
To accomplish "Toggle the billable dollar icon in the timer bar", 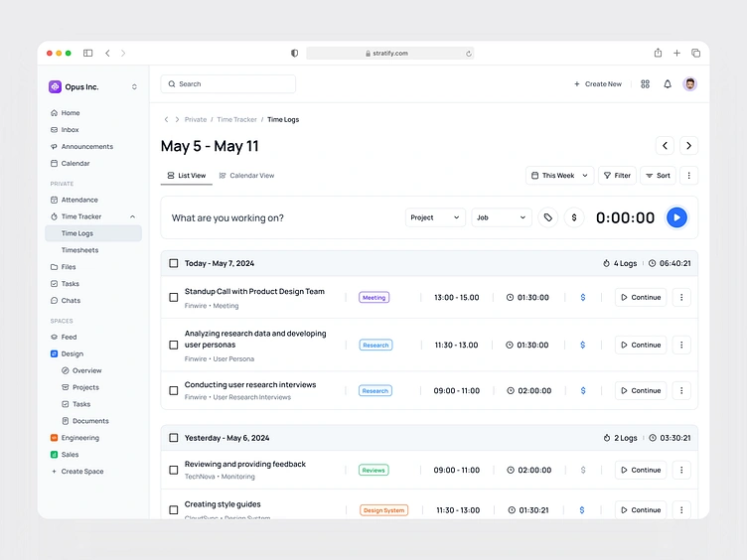I will coord(574,217).
